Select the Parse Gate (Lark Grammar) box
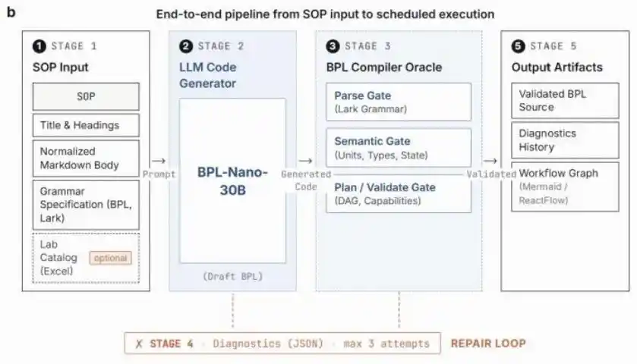 click(x=399, y=102)
